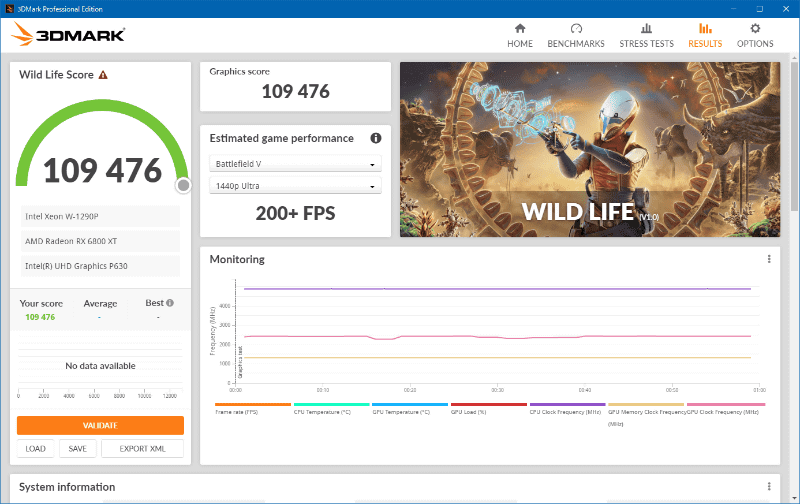Click the 3DMark app icon in title bar
Screen dimensions: 800x504
click(9, 9)
